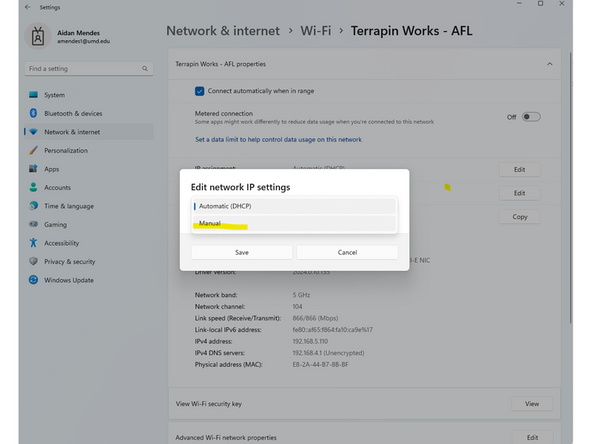Click Edit for IP assignment
Viewport: 592px width, 444px height.
[x=520, y=170]
